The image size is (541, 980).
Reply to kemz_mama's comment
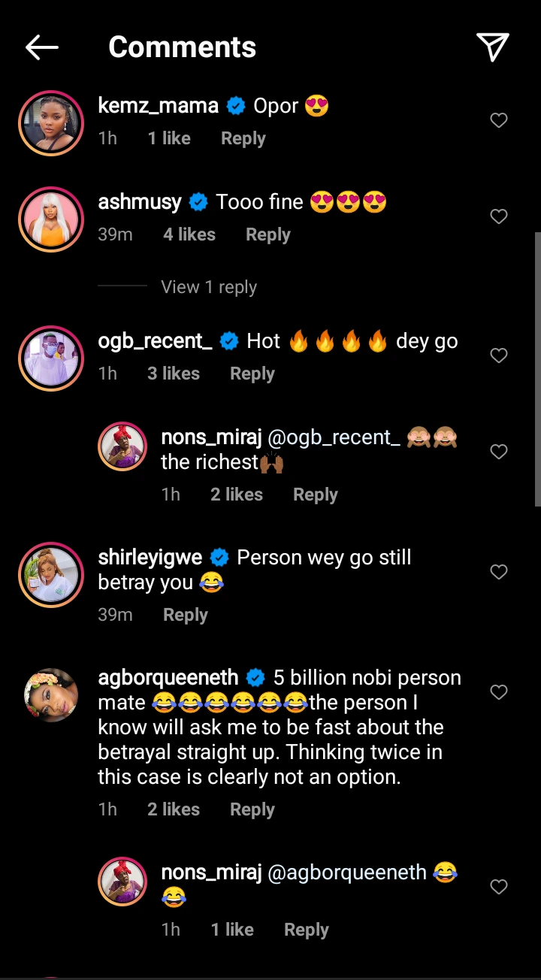click(243, 138)
